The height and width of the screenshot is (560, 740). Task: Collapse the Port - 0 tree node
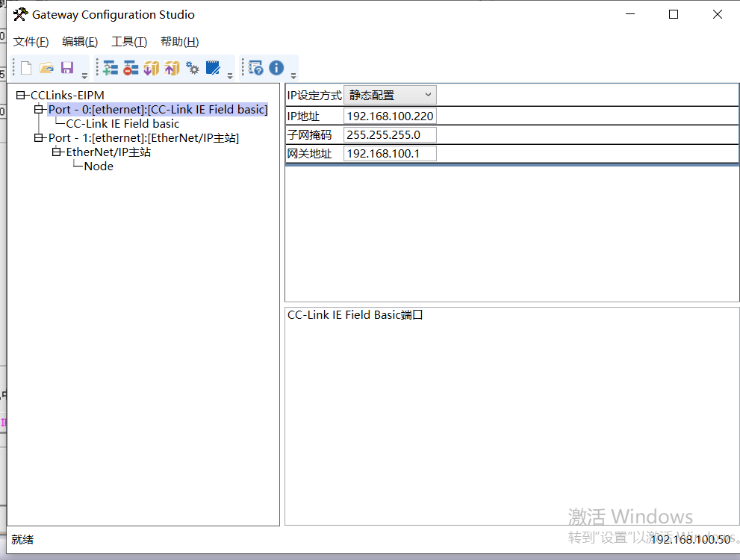tap(38, 110)
